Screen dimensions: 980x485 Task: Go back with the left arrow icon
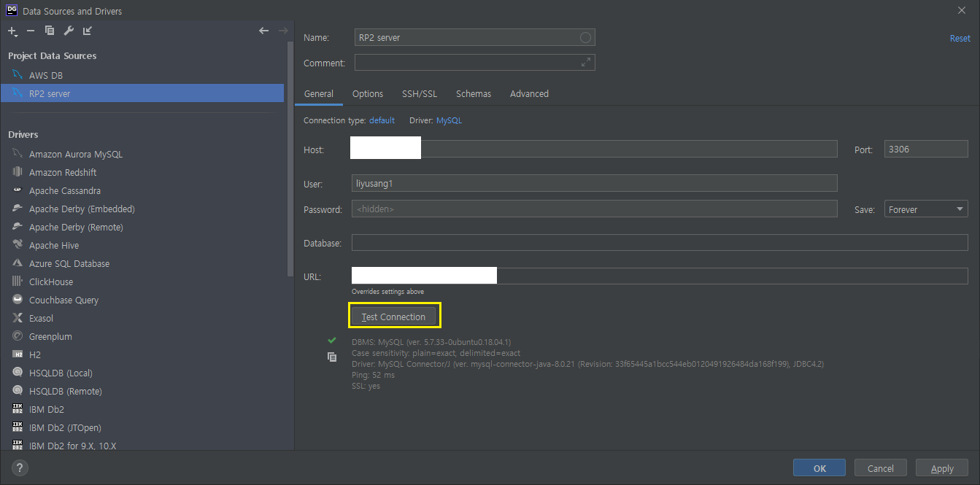tap(264, 31)
